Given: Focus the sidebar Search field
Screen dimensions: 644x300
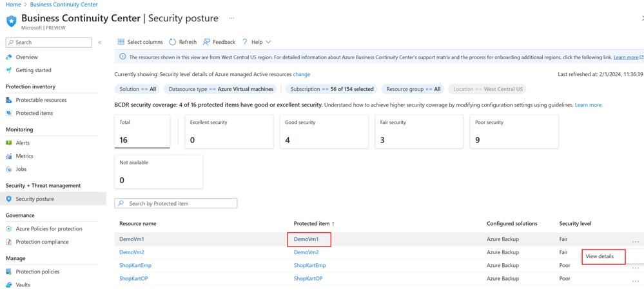Looking at the screenshot, I should [x=49, y=43].
